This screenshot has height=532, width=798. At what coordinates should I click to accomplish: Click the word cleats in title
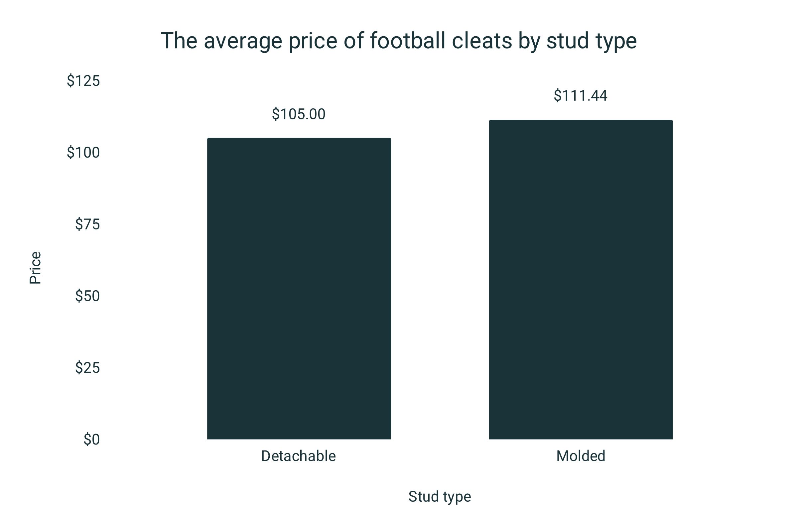(x=482, y=41)
